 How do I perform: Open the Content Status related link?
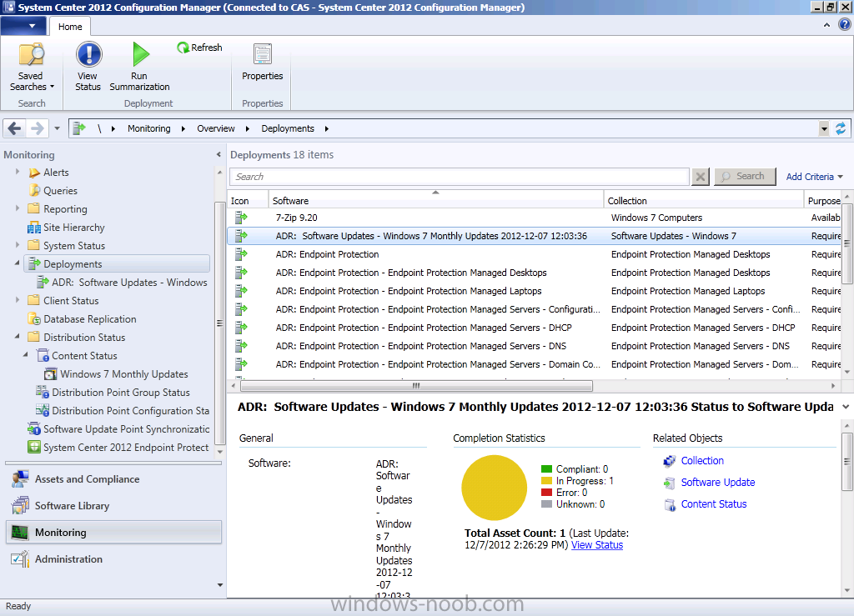coord(714,504)
